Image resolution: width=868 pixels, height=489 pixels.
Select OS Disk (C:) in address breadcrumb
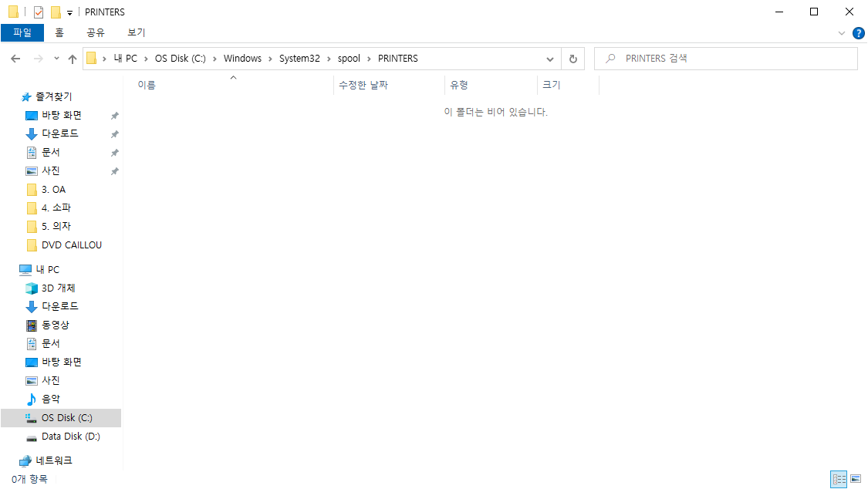click(181, 59)
